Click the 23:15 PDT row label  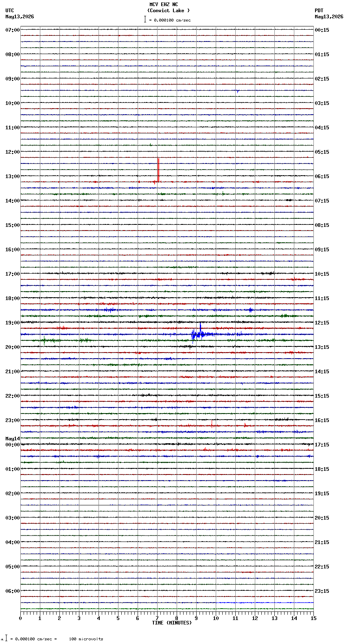(x=322, y=591)
